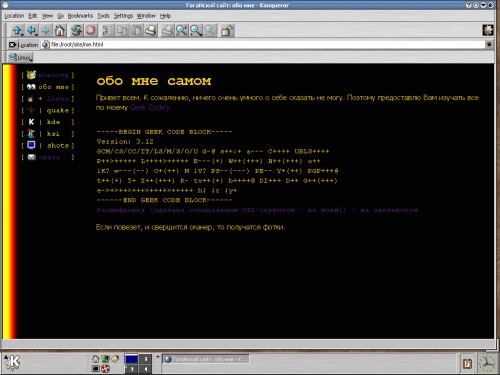Screen dimensions: 500x375
Task: Follow the Geek Code link
Action: [x=150, y=107]
